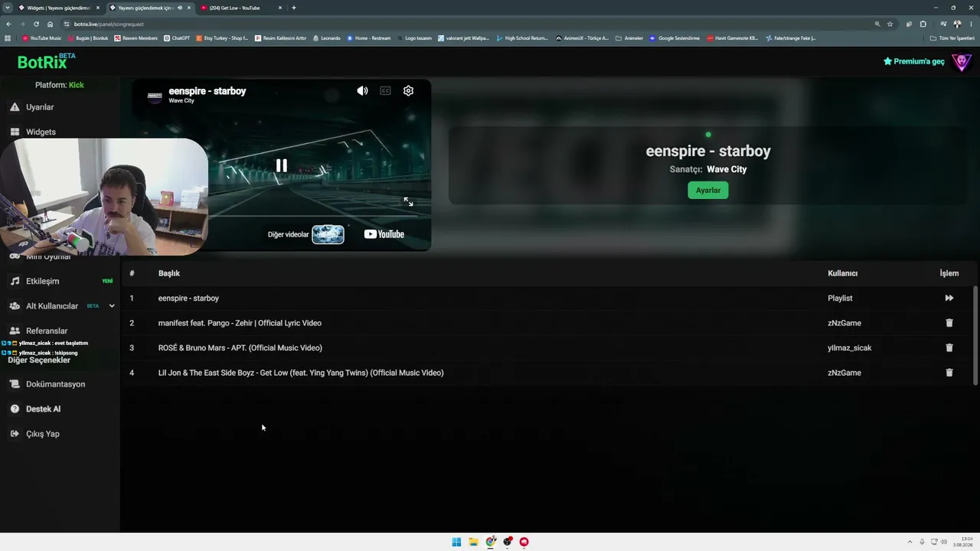The image size is (980, 551).
Task: Go to the browser home page
Action: pos(50,24)
